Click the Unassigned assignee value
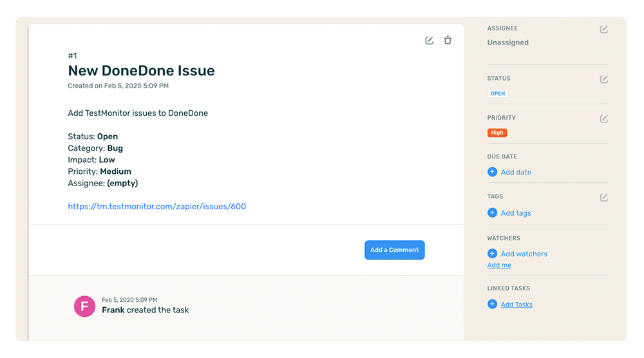The image size is (644, 358). coord(508,42)
